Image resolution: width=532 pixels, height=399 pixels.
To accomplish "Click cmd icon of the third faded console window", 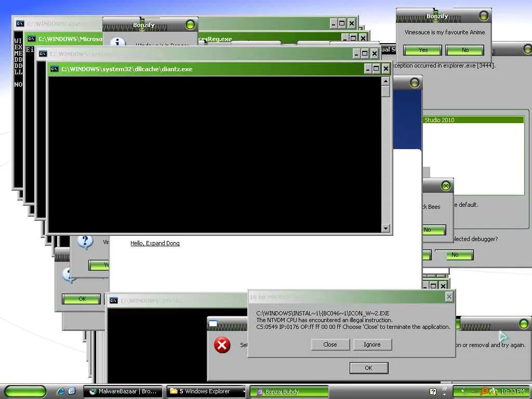I will (x=43, y=54).
